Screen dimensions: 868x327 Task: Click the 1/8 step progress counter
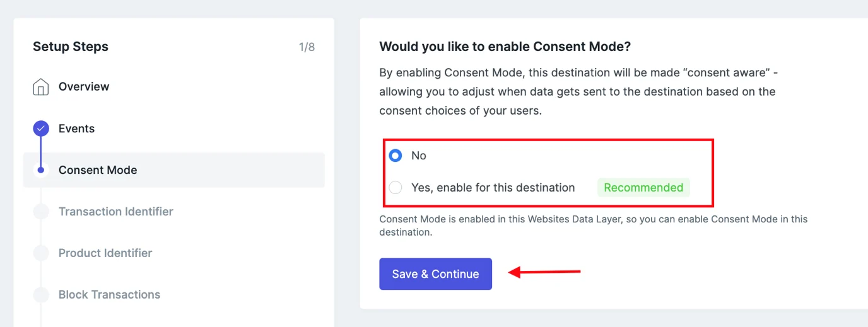(307, 47)
